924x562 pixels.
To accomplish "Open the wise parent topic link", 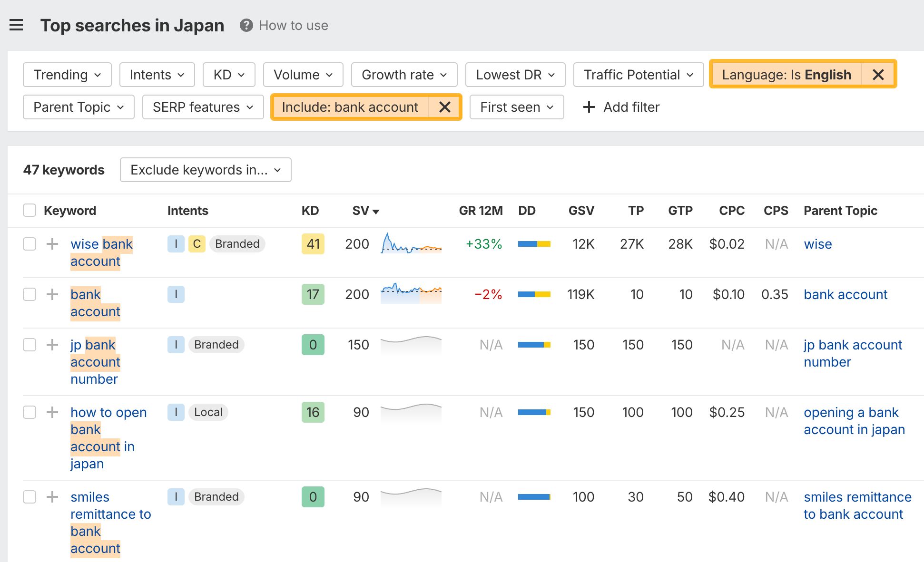I will (x=817, y=244).
